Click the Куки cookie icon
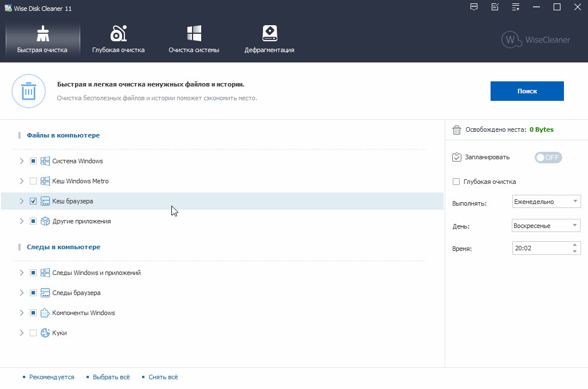588x389 pixels. 45,333
